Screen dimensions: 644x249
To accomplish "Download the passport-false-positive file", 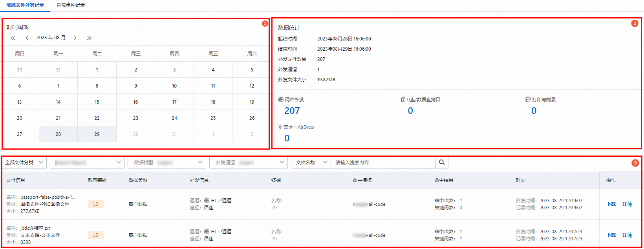I will click(x=611, y=204).
